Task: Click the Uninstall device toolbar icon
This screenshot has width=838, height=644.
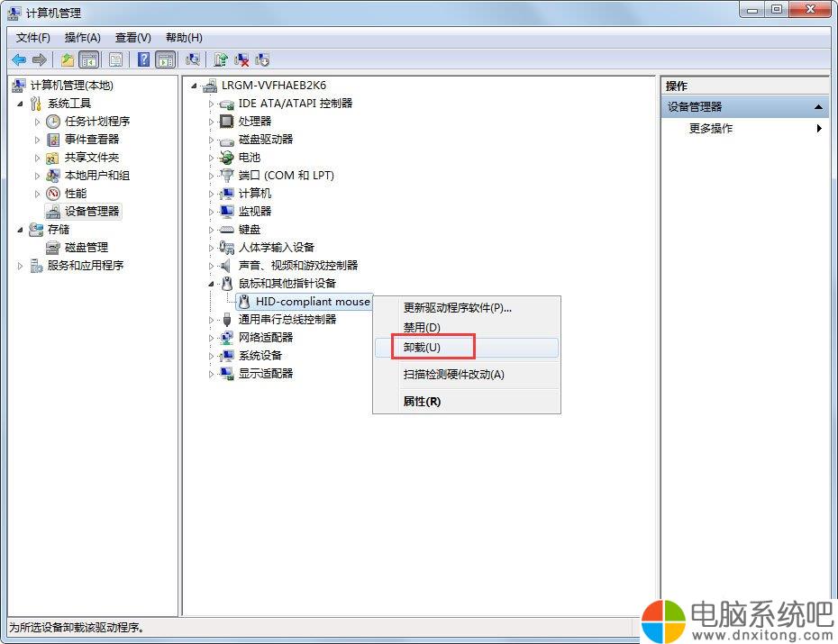Action: 241,59
